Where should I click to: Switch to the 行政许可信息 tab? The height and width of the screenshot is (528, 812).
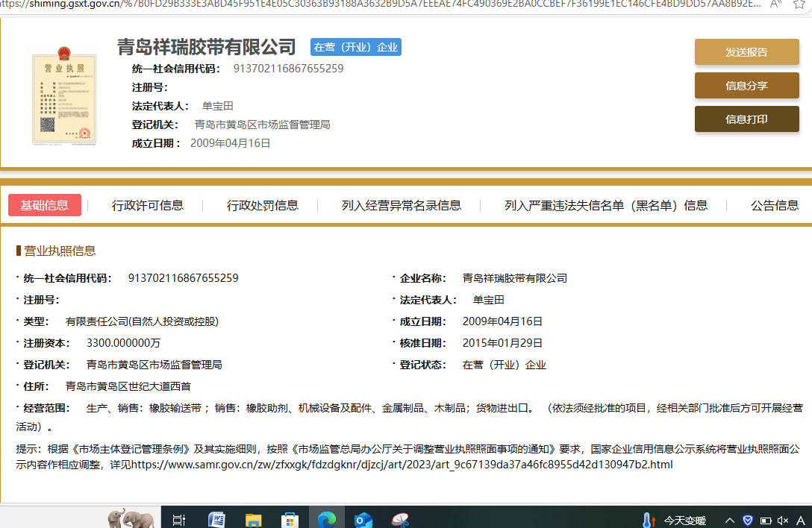(148, 205)
